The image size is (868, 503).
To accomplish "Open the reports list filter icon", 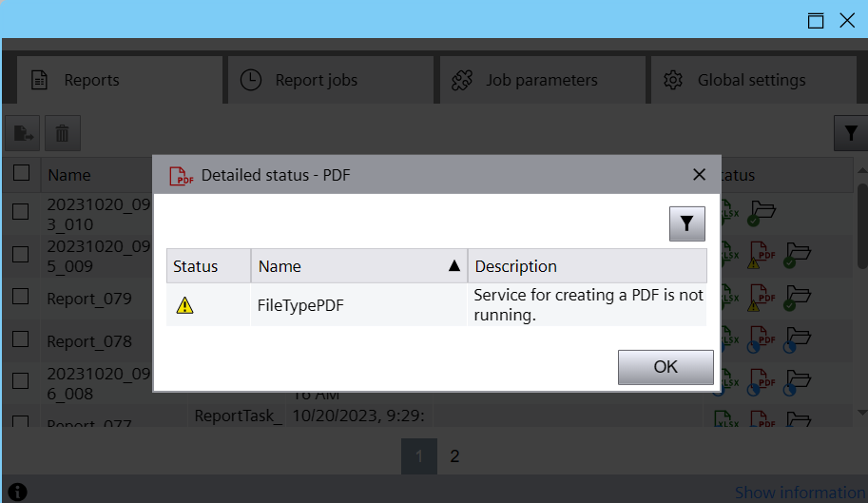I will point(851,133).
